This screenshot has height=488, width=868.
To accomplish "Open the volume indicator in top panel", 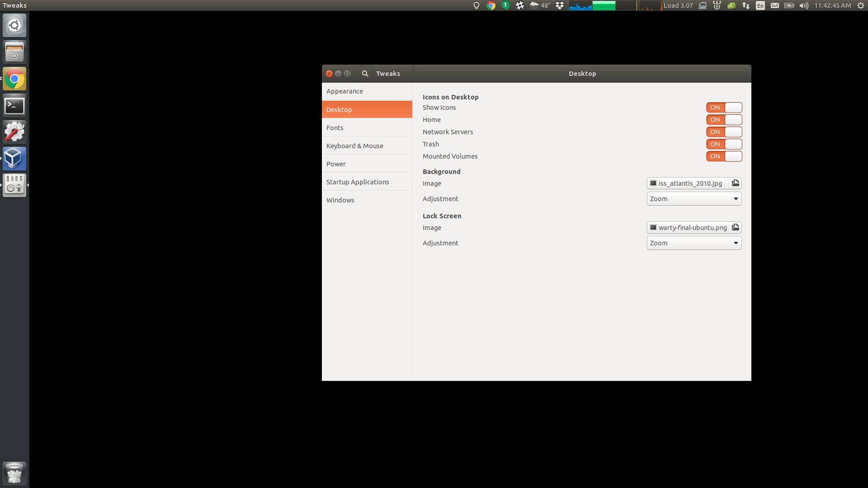I will pyautogui.click(x=803, y=5).
